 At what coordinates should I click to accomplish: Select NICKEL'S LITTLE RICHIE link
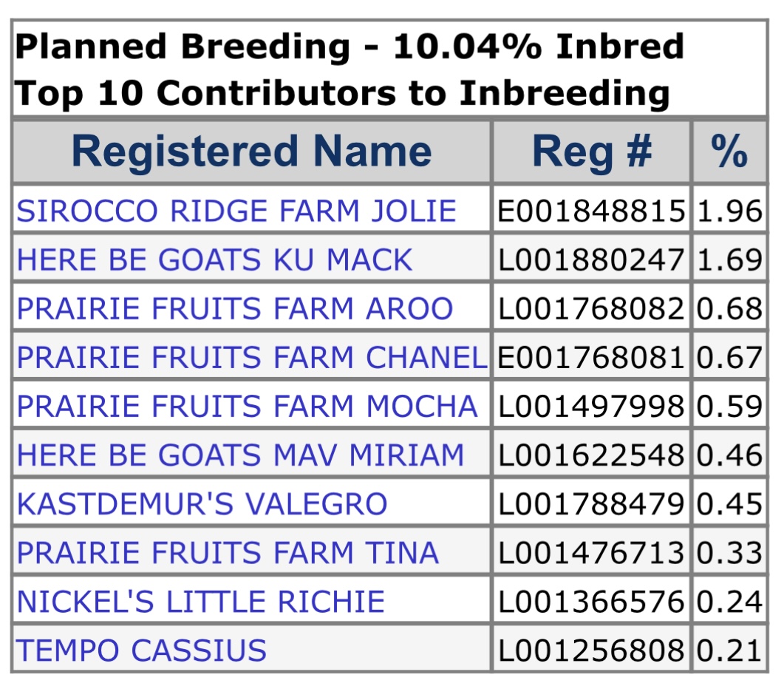tap(200, 602)
